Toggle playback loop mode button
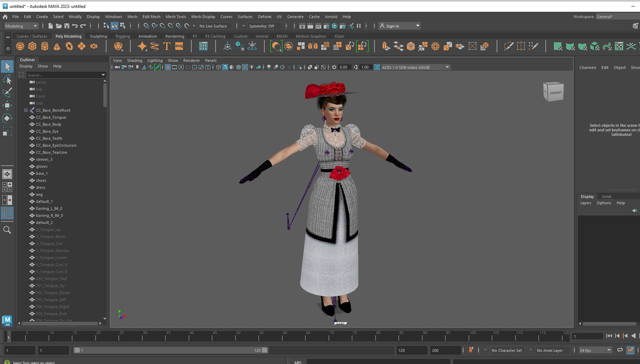The height and width of the screenshot is (364, 640). click(620, 350)
